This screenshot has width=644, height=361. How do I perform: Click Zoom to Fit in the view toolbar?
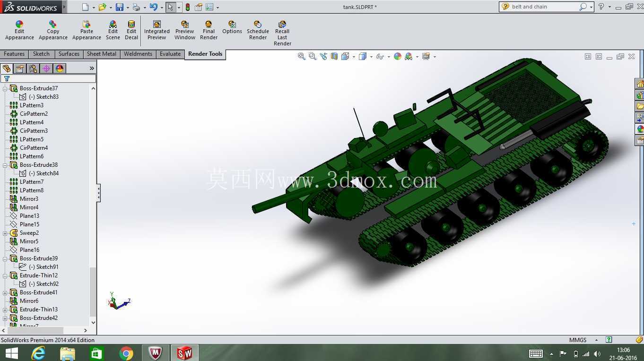pyautogui.click(x=301, y=56)
